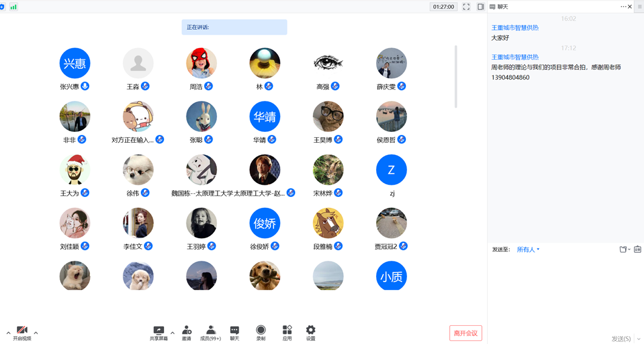Open the hamburger menu at top right
The image size is (644, 344).
pyautogui.click(x=640, y=7)
